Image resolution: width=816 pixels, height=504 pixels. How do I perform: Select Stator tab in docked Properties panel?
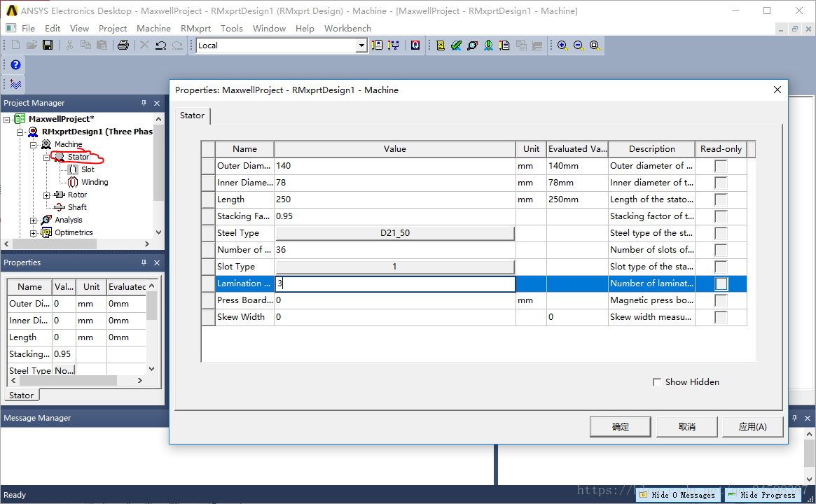pos(21,395)
